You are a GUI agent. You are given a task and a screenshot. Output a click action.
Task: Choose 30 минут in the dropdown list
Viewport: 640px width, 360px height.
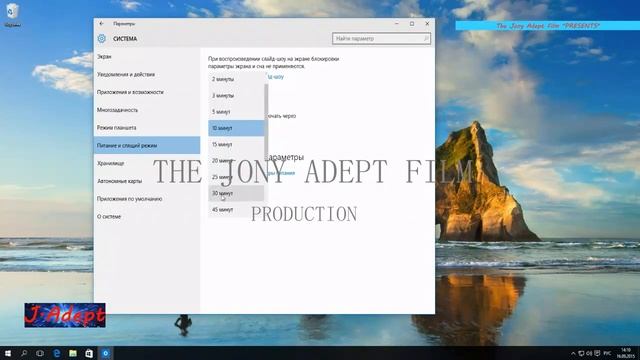pyautogui.click(x=236, y=193)
